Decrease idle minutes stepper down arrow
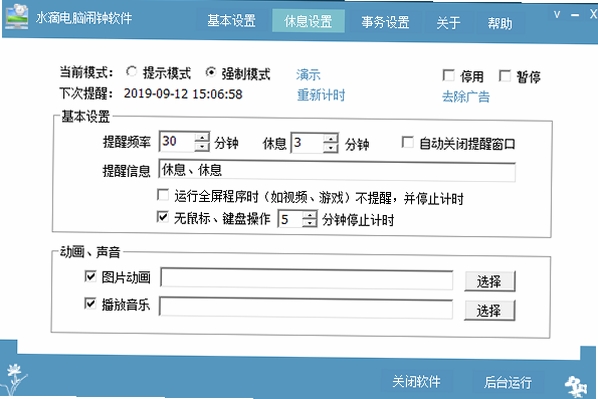Image resolution: width=598 pixels, height=399 pixels. 309,224
